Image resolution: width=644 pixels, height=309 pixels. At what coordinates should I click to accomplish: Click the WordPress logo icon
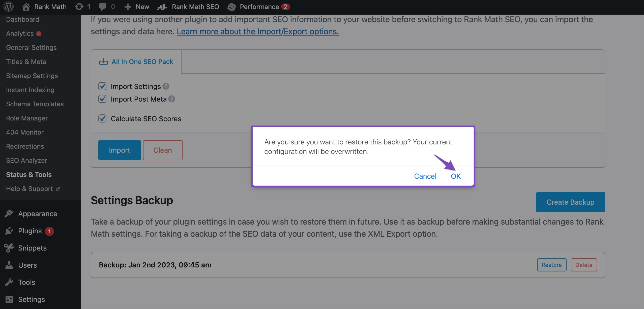coord(9,7)
